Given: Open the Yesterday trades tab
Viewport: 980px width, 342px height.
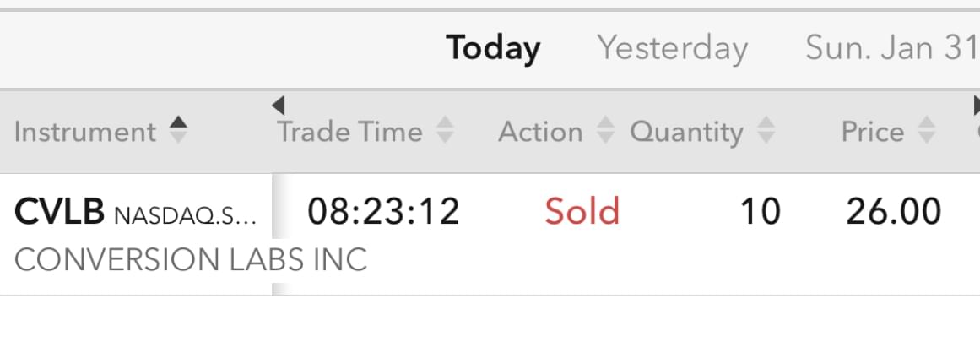Looking at the screenshot, I should pyautogui.click(x=672, y=48).
